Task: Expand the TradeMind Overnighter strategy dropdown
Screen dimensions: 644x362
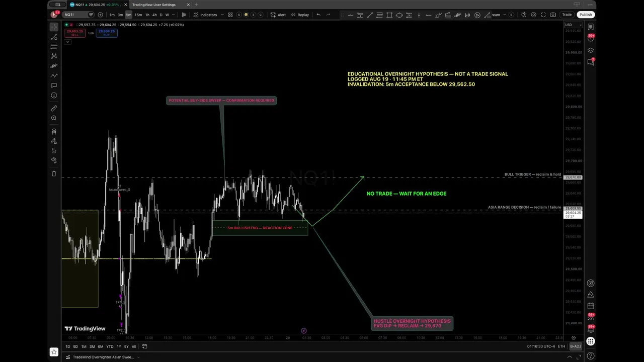Action: 139,357
